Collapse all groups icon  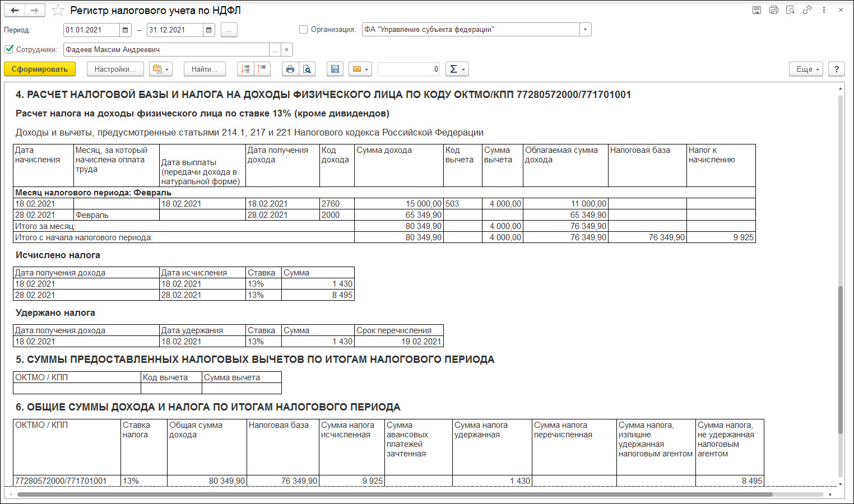coord(262,69)
